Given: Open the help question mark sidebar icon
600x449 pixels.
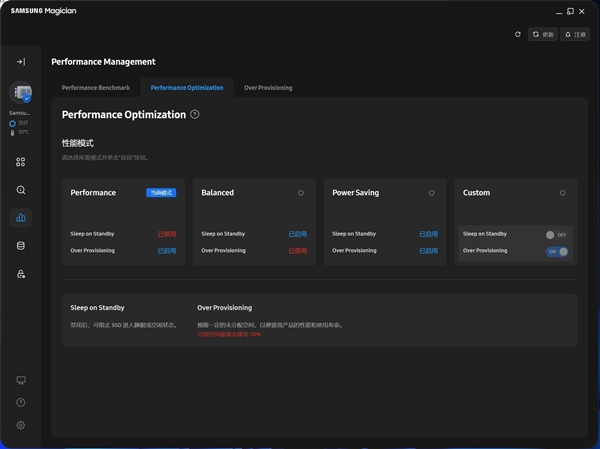Looking at the screenshot, I should 21,402.
